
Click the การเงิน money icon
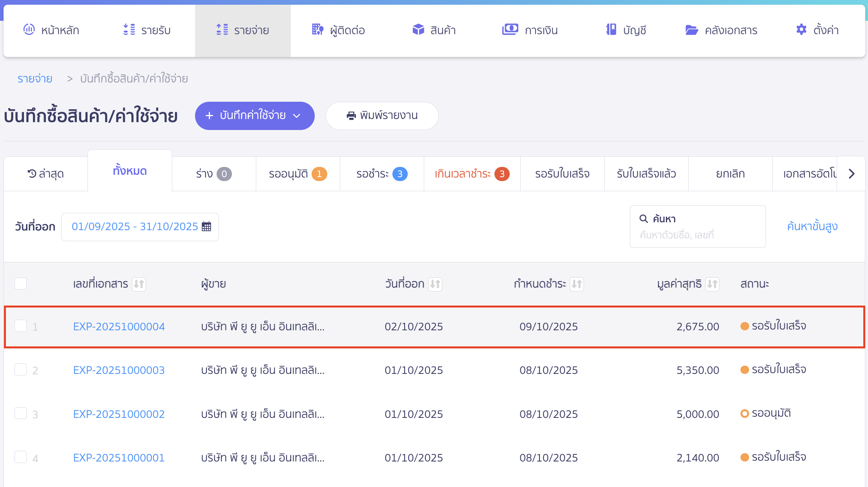510,29
